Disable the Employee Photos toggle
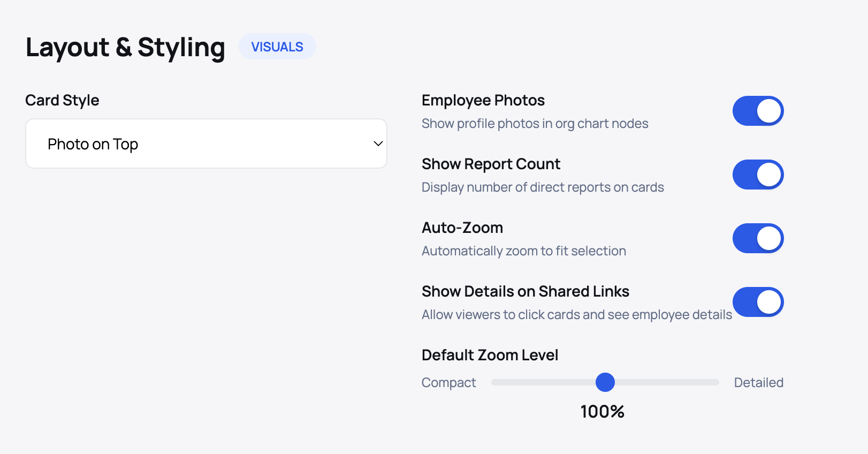 [x=758, y=111]
